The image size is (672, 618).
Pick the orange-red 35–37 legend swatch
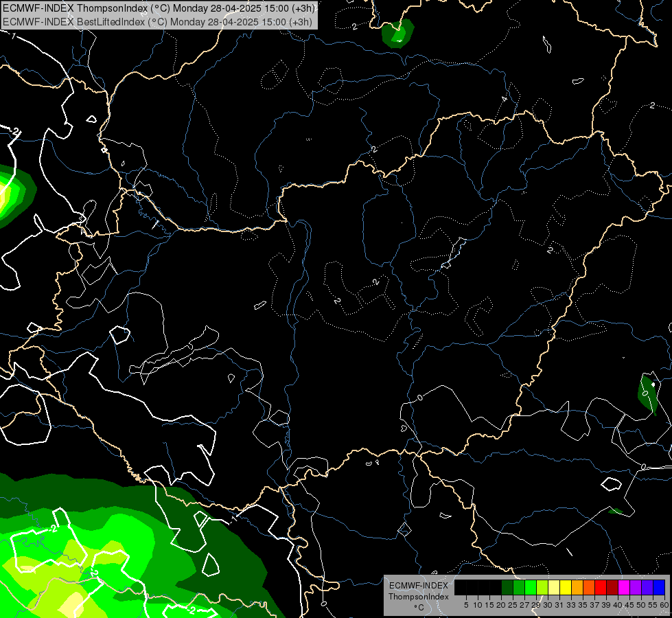[x=589, y=587]
